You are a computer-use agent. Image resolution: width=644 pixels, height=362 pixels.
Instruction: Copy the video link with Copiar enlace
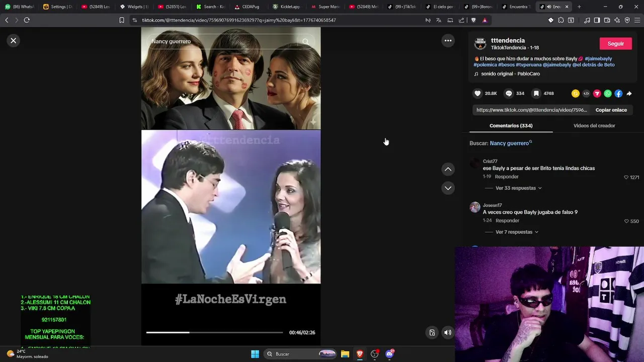611,110
